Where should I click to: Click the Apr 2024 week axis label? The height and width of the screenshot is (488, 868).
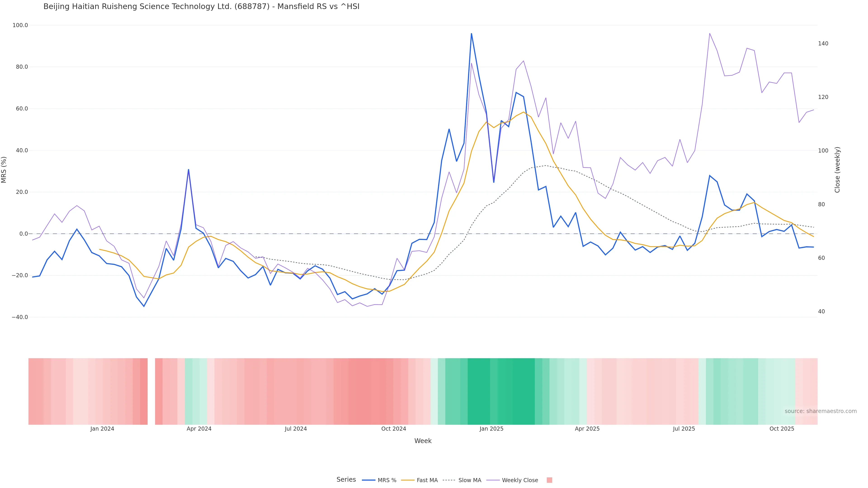(x=199, y=429)
